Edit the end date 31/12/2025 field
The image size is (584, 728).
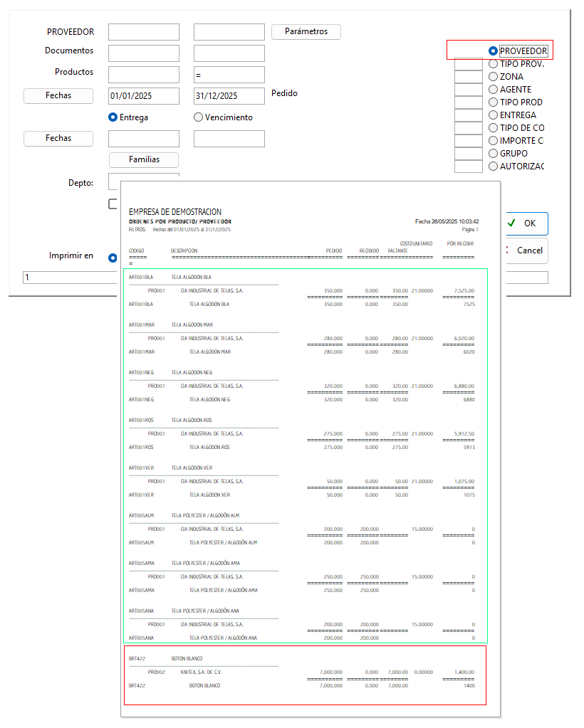(x=229, y=96)
